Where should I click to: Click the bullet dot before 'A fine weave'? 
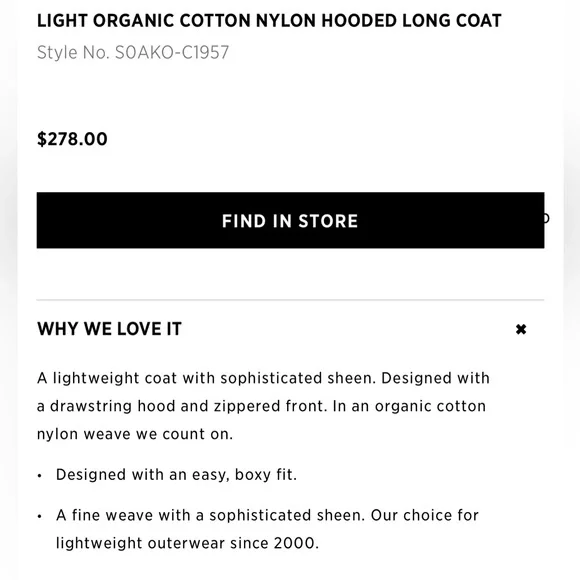pyautogui.click(x=40, y=517)
